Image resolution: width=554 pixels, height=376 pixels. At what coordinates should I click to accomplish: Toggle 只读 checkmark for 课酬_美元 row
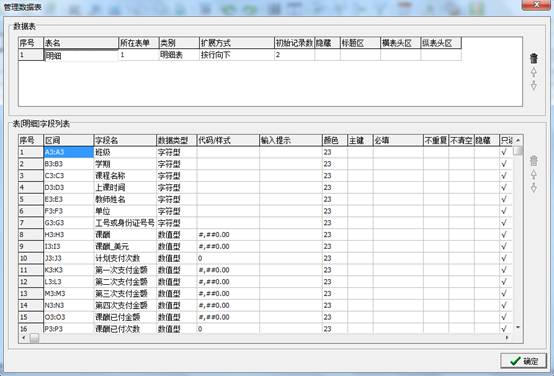tap(505, 246)
